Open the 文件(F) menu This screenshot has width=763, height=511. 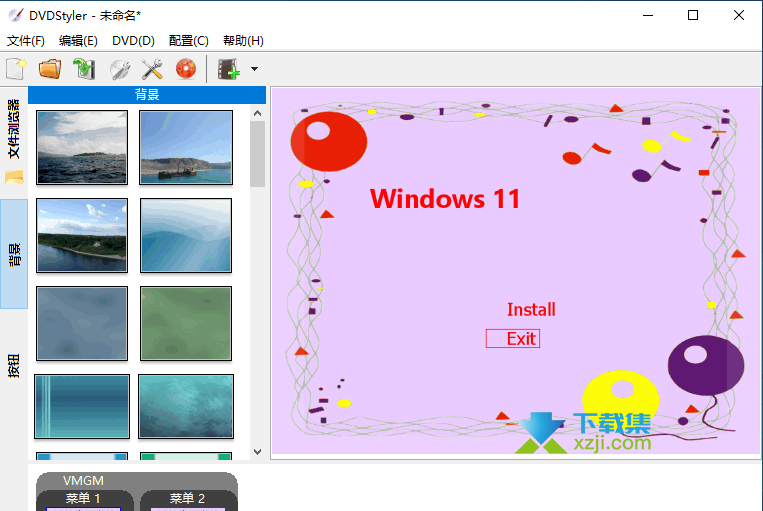tap(26, 40)
